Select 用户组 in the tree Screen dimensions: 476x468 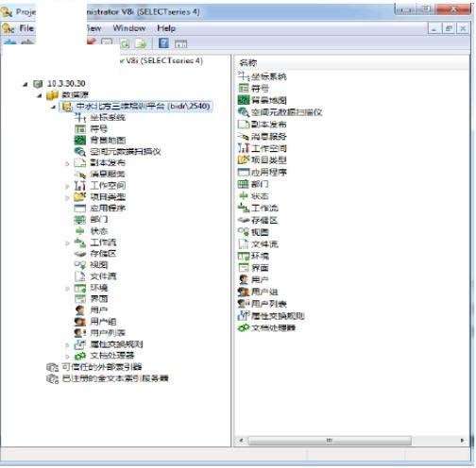point(103,322)
